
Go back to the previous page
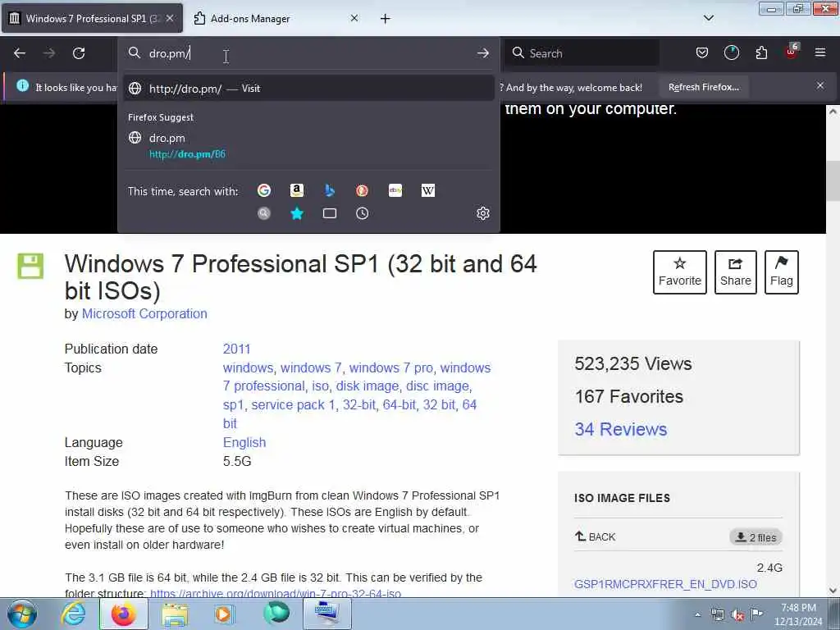click(20, 53)
